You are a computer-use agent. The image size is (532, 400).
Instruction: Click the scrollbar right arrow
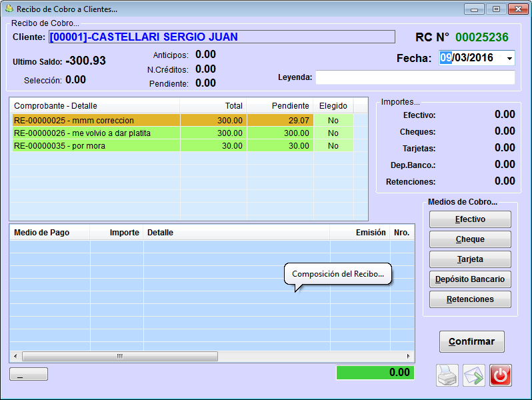(x=408, y=356)
